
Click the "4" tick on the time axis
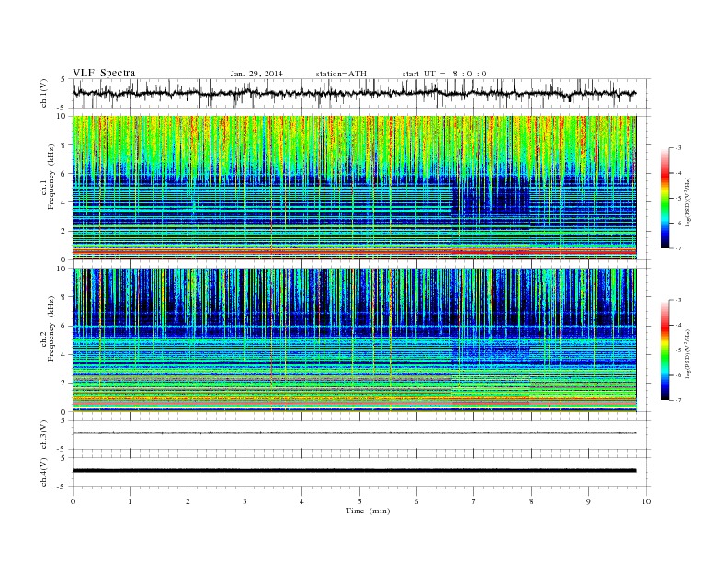coord(301,501)
